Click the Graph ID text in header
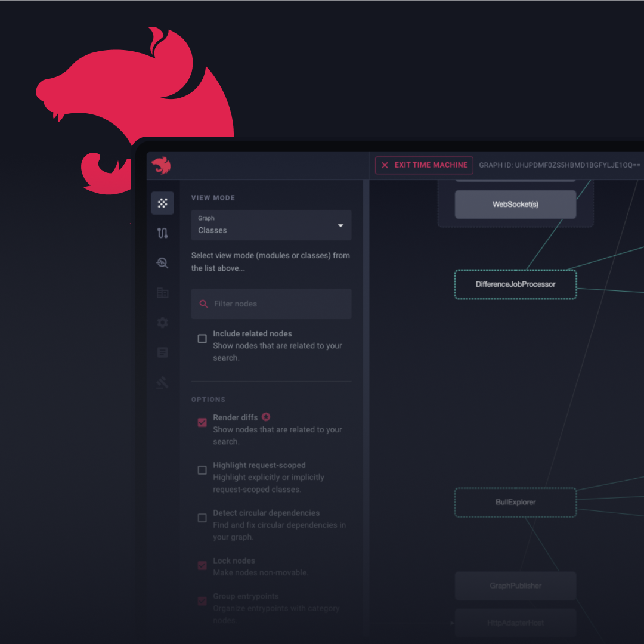This screenshot has width=644, height=644. point(559,165)
